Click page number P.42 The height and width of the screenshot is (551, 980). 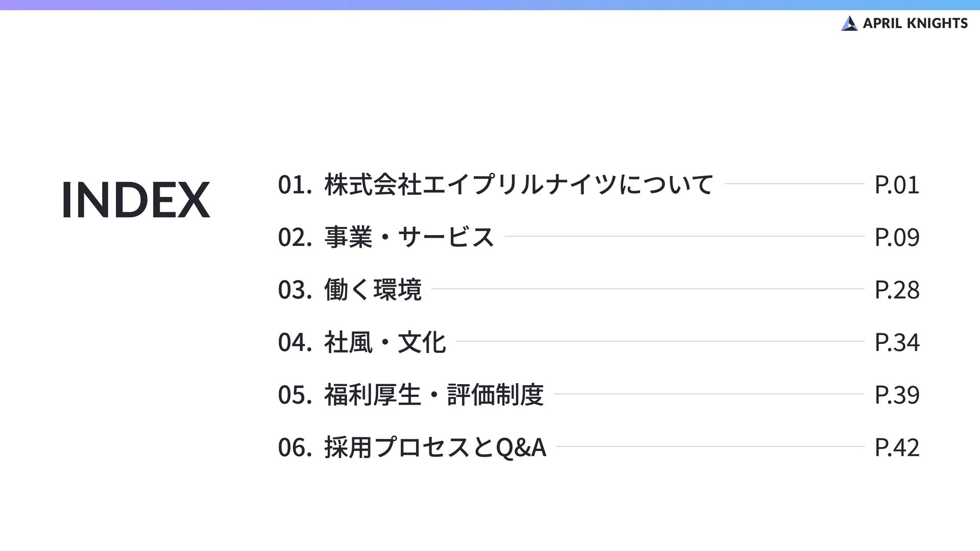coord(897,447)
